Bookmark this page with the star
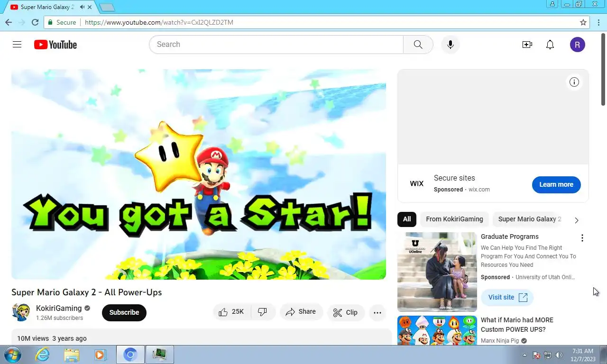This screenshot has height=364, width=607. click(583, 22)
